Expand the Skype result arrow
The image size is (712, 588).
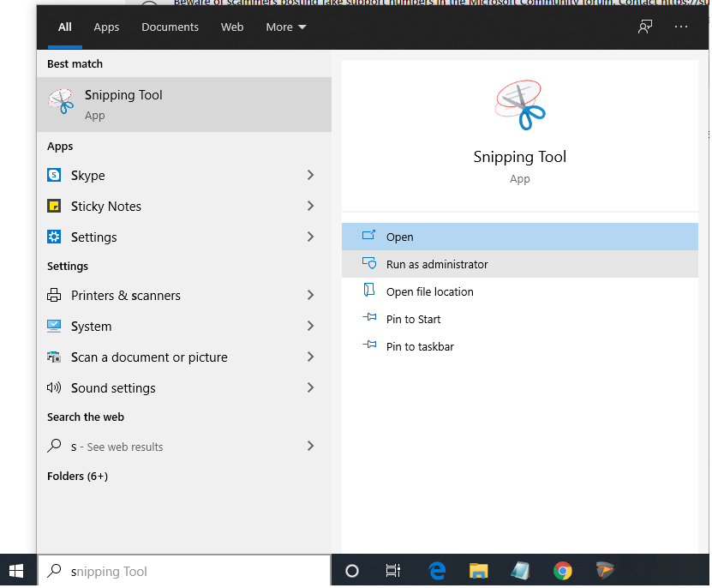[310, 176]
